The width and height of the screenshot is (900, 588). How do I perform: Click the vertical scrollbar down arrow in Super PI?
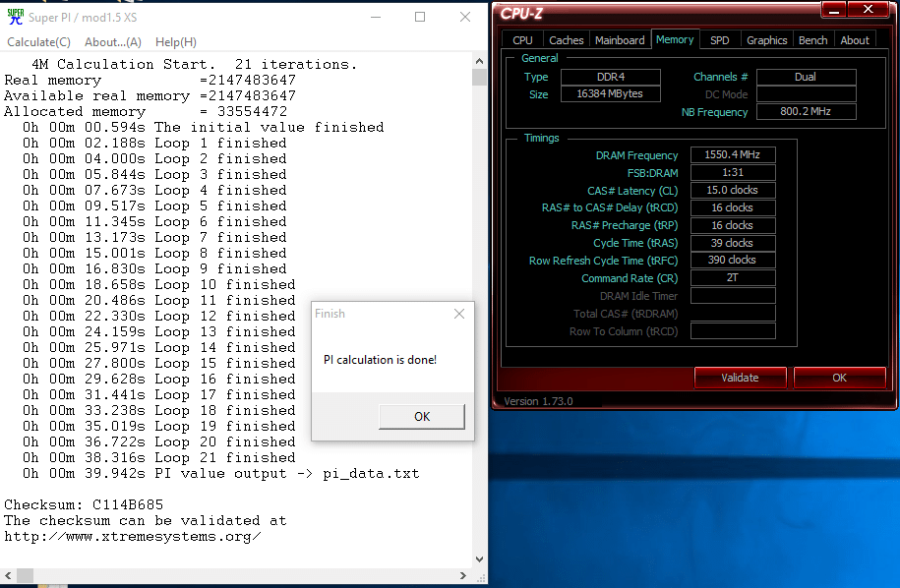(x=480, y=559)
